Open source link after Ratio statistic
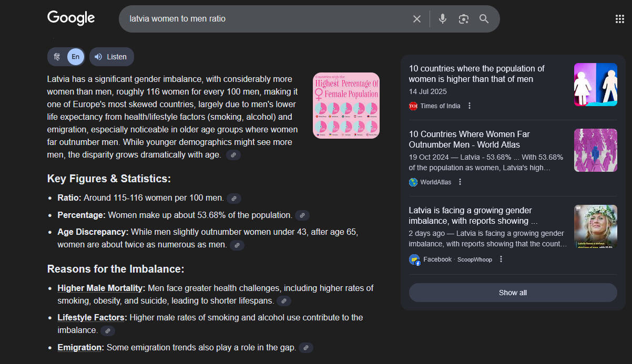632x364 pixels. (x=234, y=199)
